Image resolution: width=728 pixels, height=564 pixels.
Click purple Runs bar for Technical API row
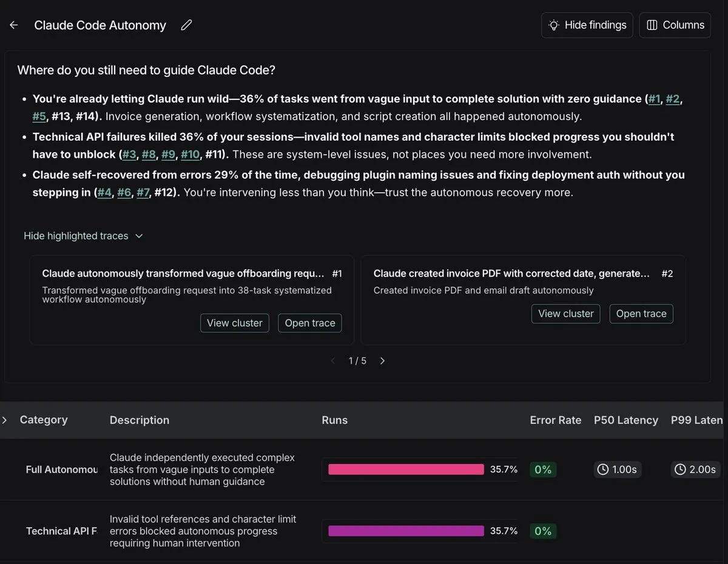[406, 531]
